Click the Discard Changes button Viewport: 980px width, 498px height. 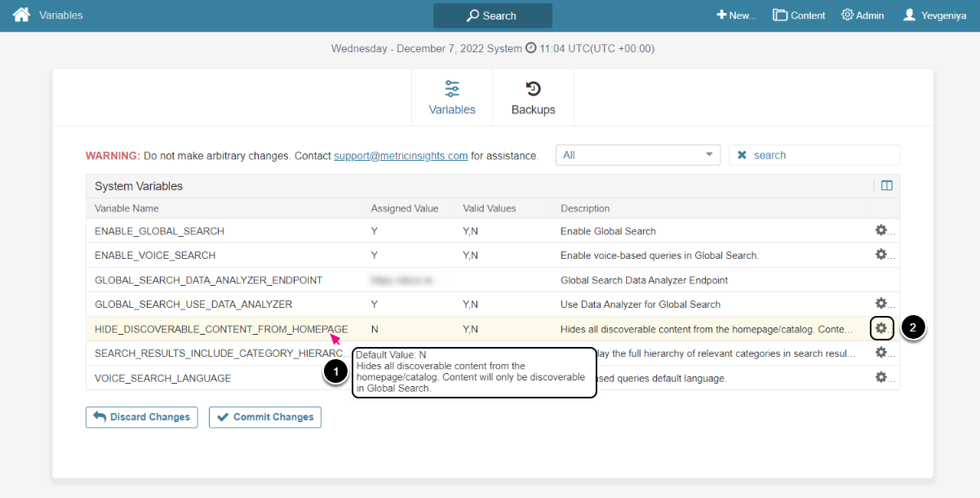coord(142,417)
